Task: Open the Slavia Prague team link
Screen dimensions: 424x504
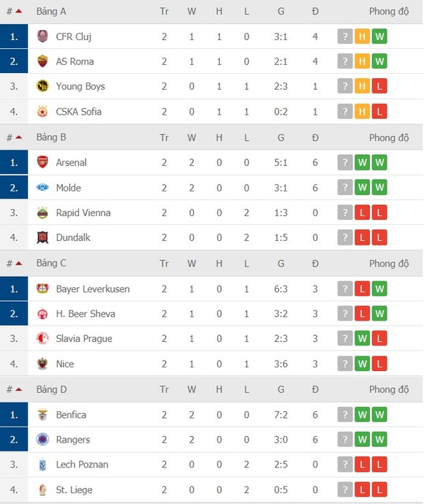Action: (84, 338)
